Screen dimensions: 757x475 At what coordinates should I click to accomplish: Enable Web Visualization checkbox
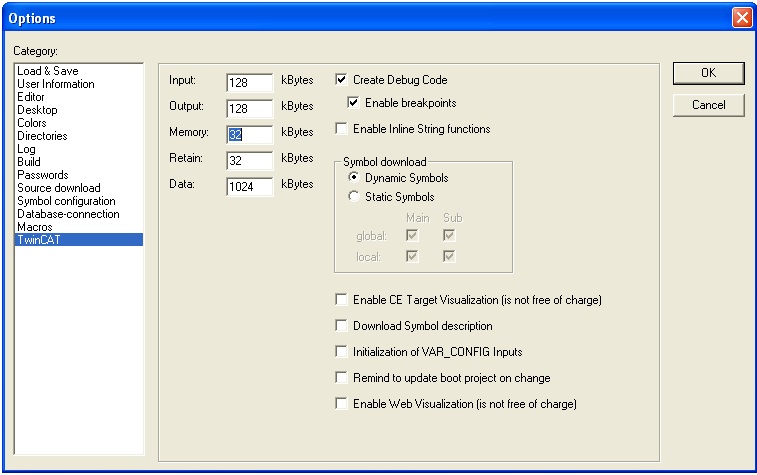[x=341, y=404]
